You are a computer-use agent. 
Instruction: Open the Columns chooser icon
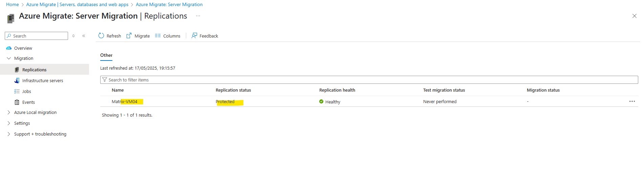click(158, 35)
